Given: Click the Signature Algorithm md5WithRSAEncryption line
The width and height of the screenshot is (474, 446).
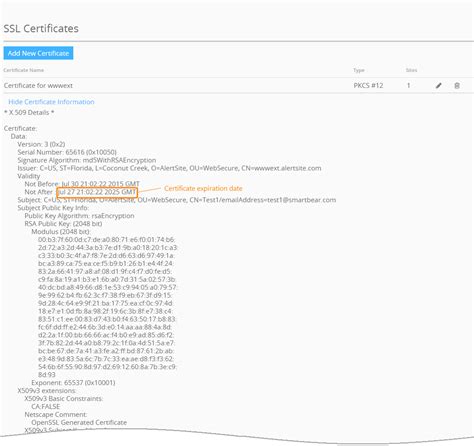Looking at the screenshot, I should click(x=87, y=160).
